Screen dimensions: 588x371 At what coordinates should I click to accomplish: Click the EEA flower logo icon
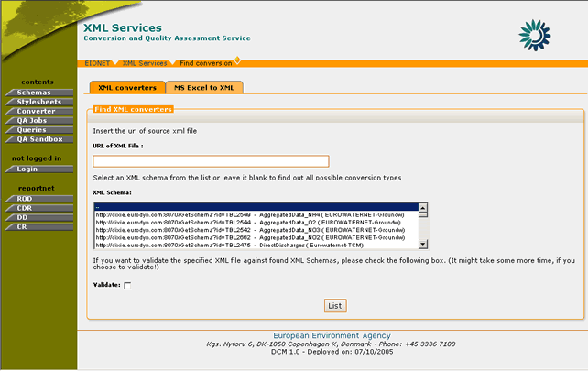(534, 35)
